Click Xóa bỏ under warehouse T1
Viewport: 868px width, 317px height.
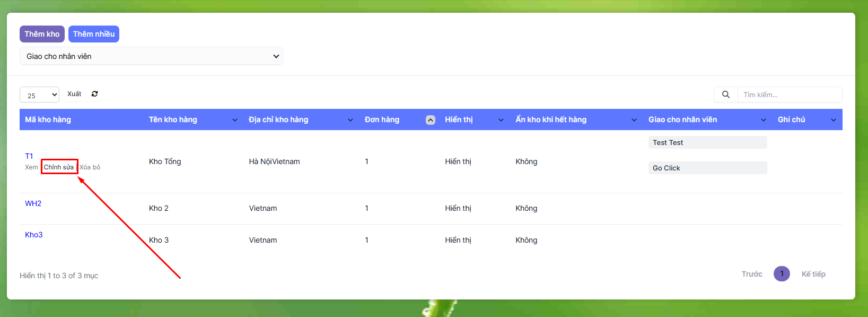(90, 167)
